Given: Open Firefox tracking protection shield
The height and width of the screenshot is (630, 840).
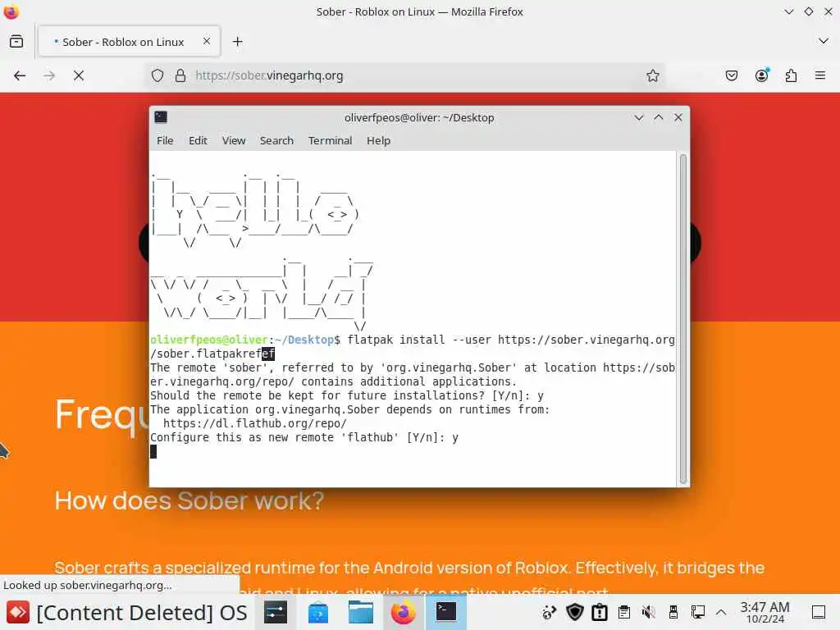Looking at the screenshot, I should coord(157,75).
